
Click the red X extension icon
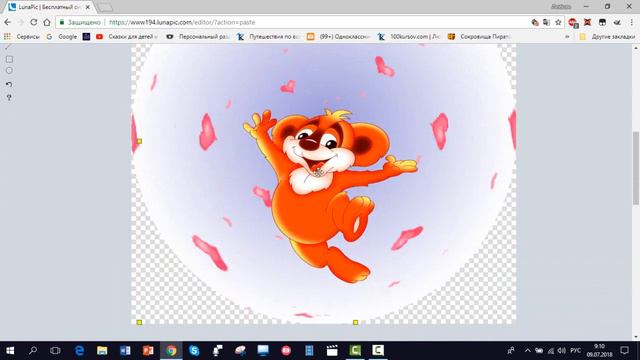click(x=588, y=22)
